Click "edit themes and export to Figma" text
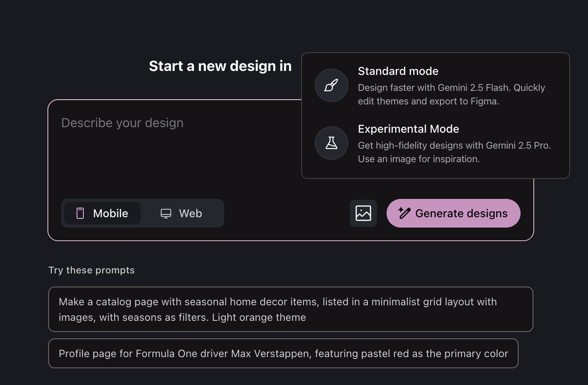 tap(428, 101)
